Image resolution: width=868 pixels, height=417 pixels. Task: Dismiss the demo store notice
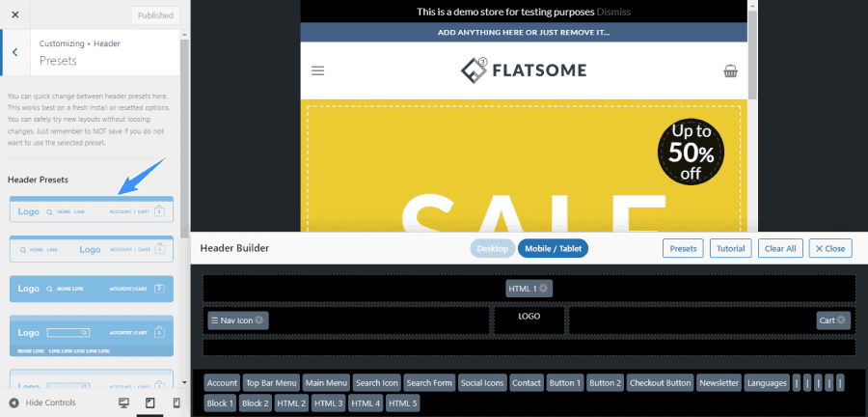click(x=613, y=12)
